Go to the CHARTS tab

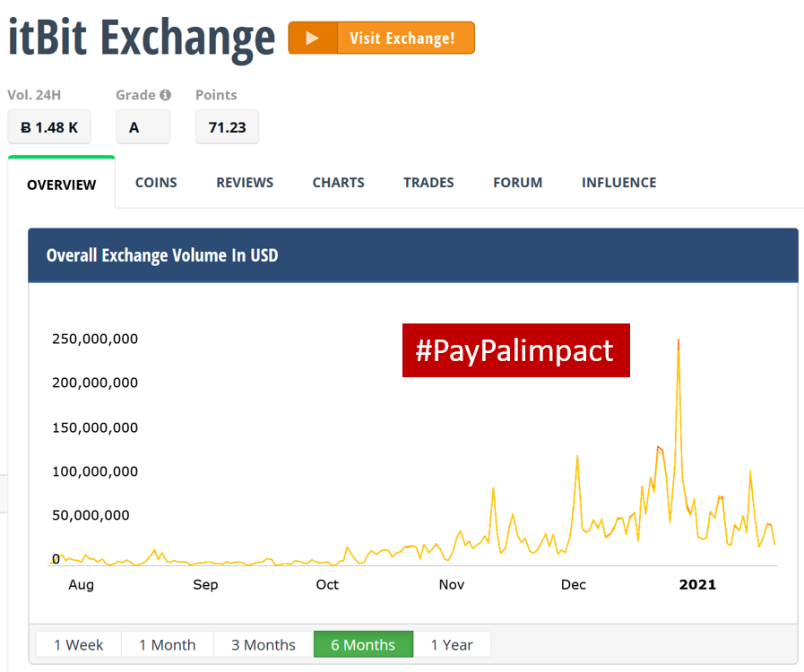coord(338,182)
